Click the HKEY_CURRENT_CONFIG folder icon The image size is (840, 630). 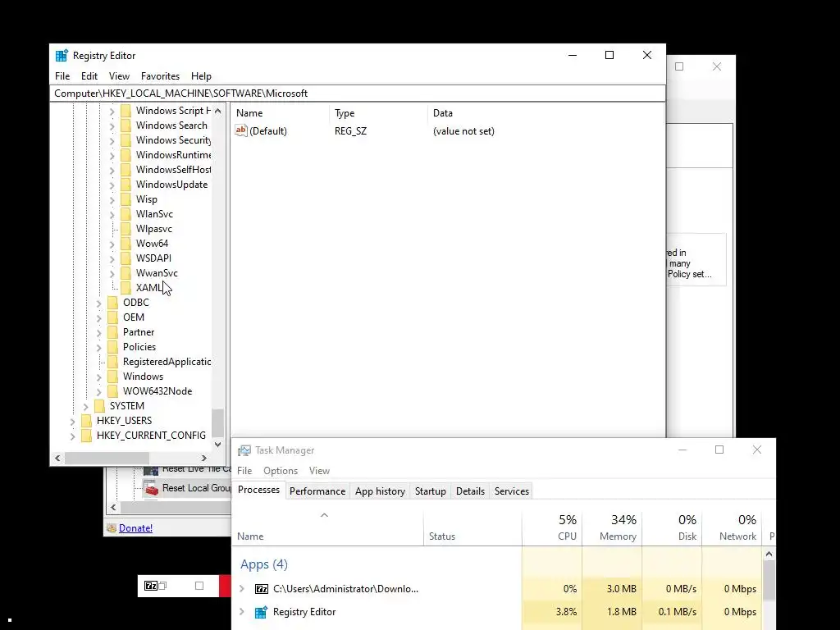coord(86,436)
